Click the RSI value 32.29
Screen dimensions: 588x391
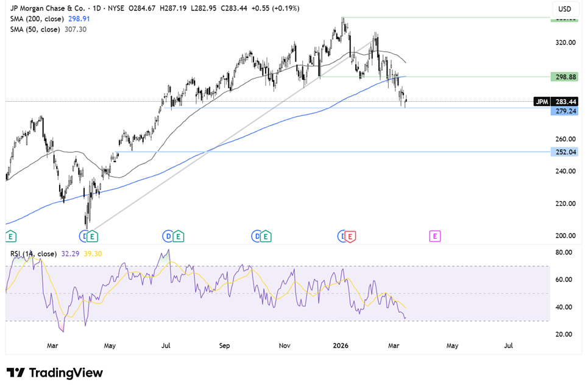[x=70, y=254]
